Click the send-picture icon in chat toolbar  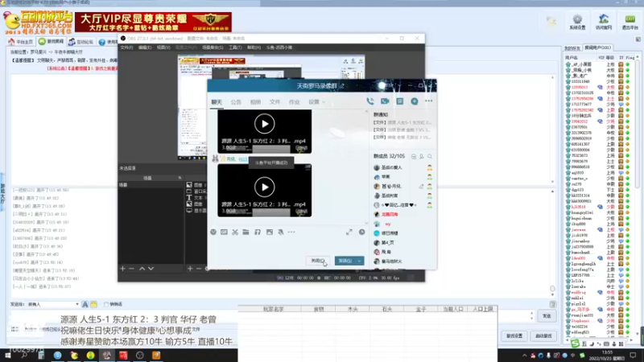pyautogui.click(x=270, y=232)
